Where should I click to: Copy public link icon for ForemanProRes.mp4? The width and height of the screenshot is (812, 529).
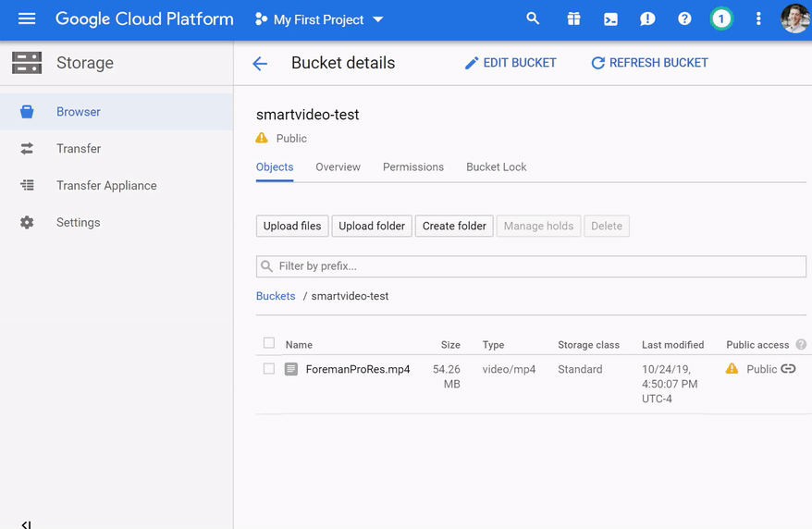788,369
